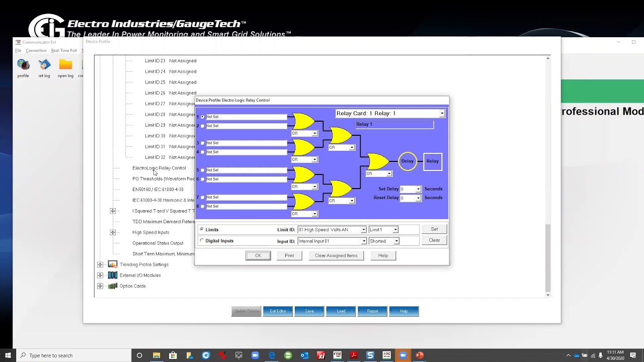Expand the High Speed Inputs node
The width and height of the screenshot is (644, 362).
(113, 232)
